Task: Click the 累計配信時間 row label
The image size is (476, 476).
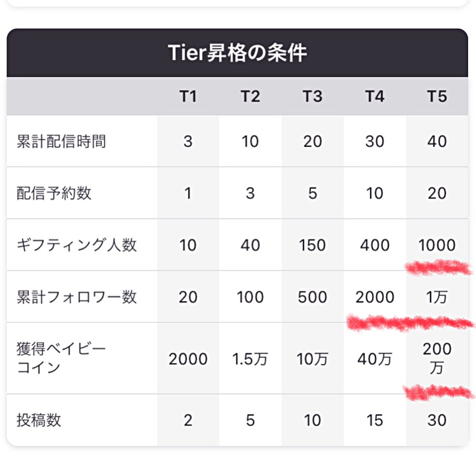Action: tap(61, 141)
